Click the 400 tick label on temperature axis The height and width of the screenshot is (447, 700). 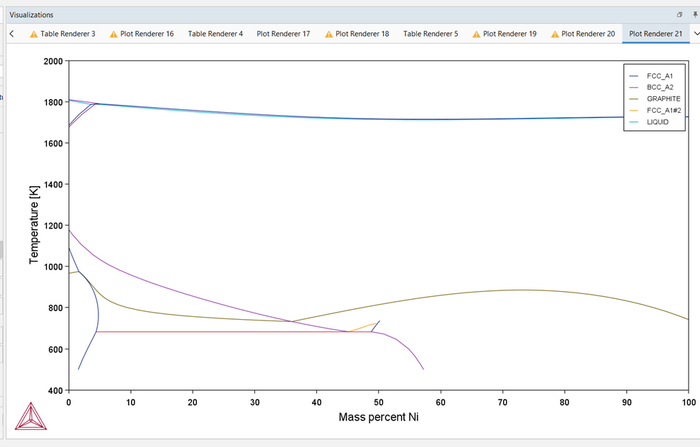click(x=55, y=391)
